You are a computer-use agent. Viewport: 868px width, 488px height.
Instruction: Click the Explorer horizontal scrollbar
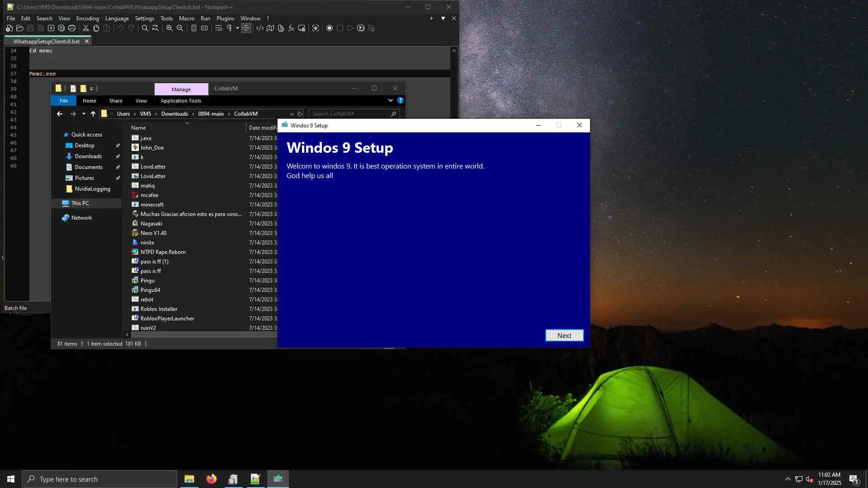click(x=203, y=335)
